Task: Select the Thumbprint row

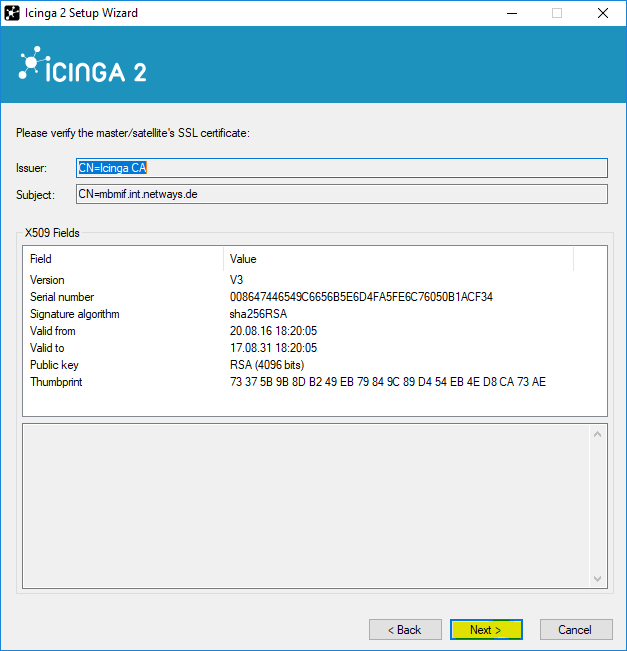Action: 315,382
